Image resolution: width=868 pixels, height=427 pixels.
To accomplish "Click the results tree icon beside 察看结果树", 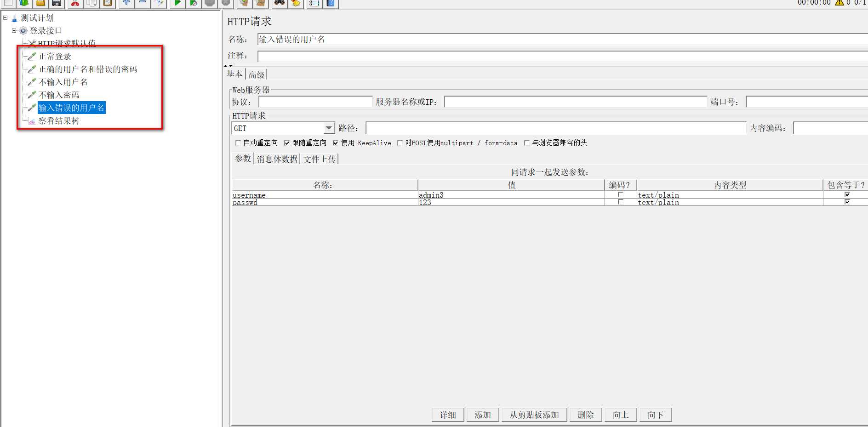I will coord(32,121).
